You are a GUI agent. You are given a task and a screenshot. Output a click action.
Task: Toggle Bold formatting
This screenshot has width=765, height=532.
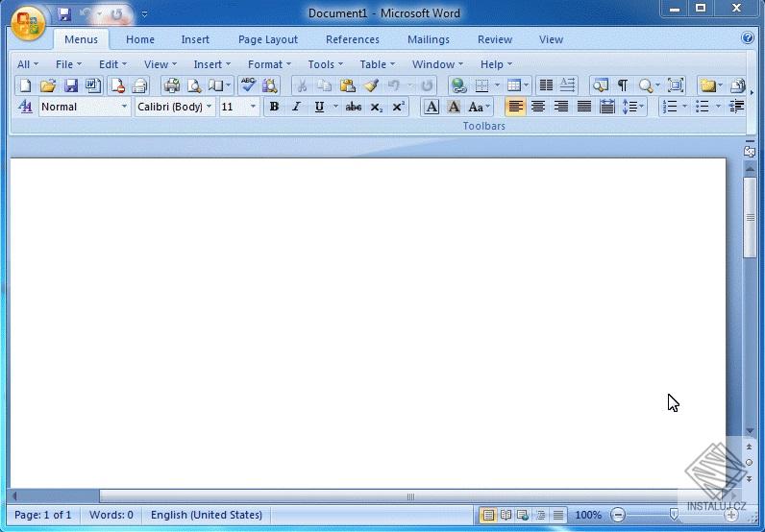pyautogui.click(x=274, y=107)
